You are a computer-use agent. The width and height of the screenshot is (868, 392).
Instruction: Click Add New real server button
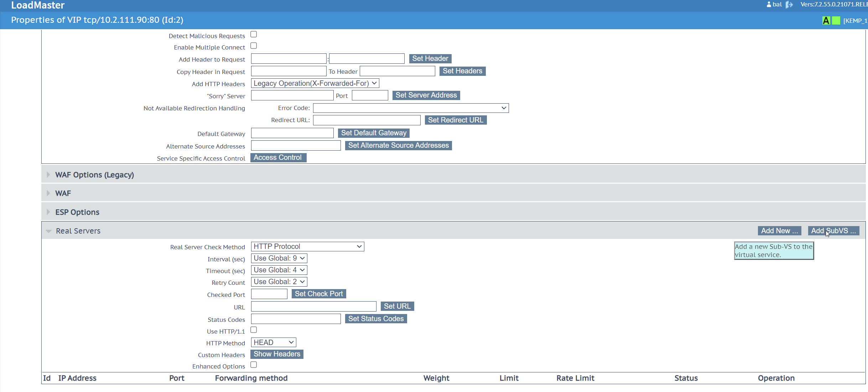(779, 231)
